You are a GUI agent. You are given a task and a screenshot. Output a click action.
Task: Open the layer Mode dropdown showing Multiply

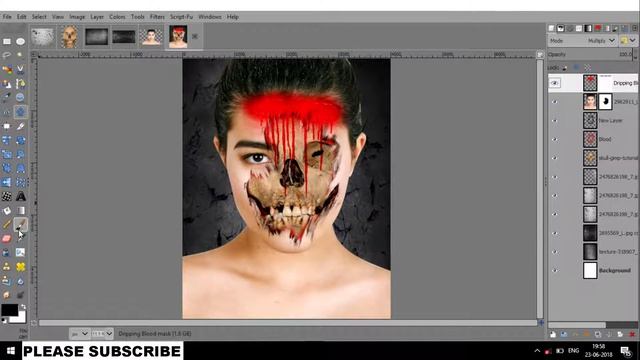tap(583, 41)
